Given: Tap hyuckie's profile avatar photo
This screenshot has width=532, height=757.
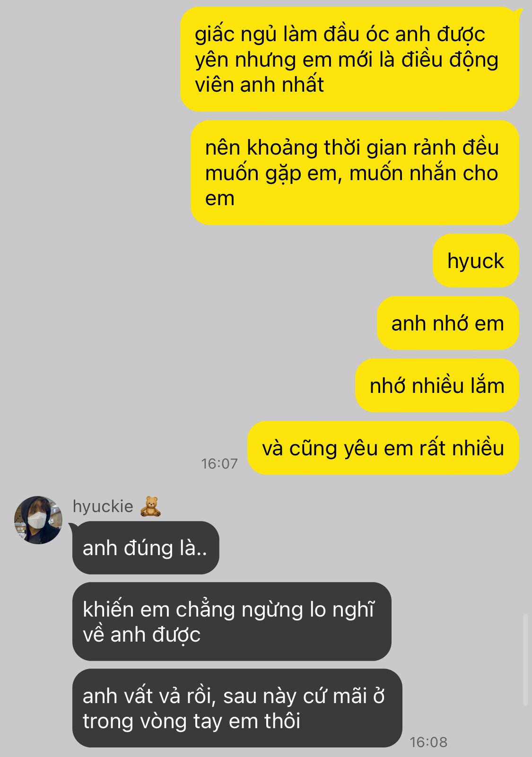Looking at the screenshot, I should click(38, 520).
